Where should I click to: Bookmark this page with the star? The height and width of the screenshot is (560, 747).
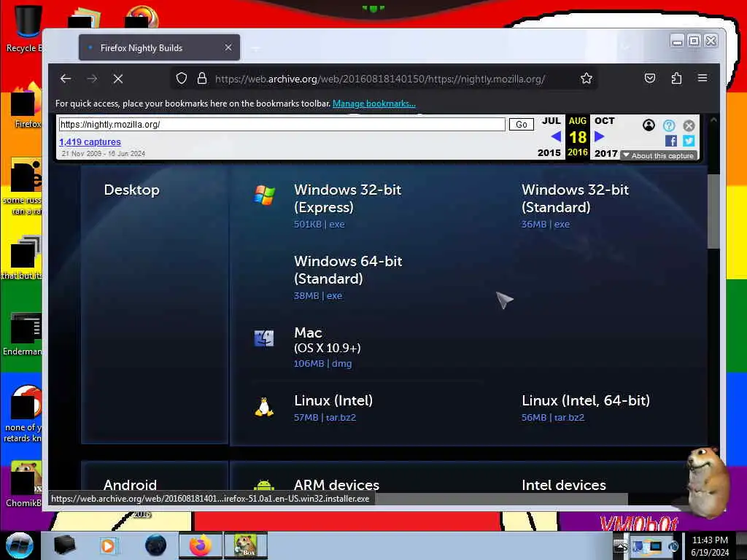[x=587, y=78]
